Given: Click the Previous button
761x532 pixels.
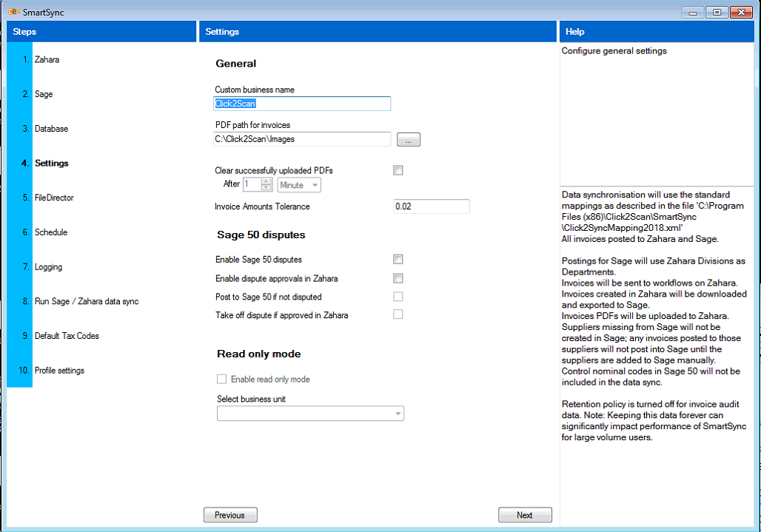Looking at the screenshot, I should point(230,515).
